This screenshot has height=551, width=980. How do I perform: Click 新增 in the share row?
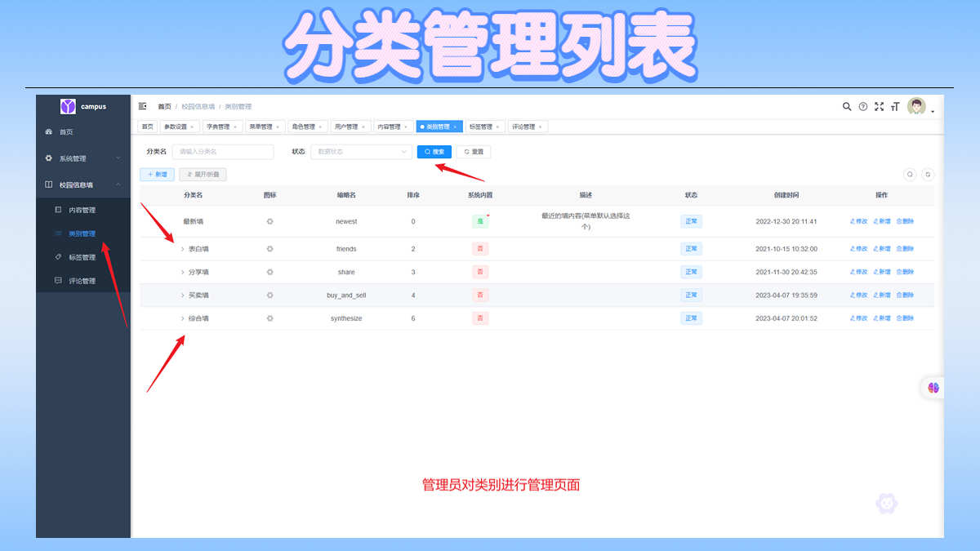[881, 272]
